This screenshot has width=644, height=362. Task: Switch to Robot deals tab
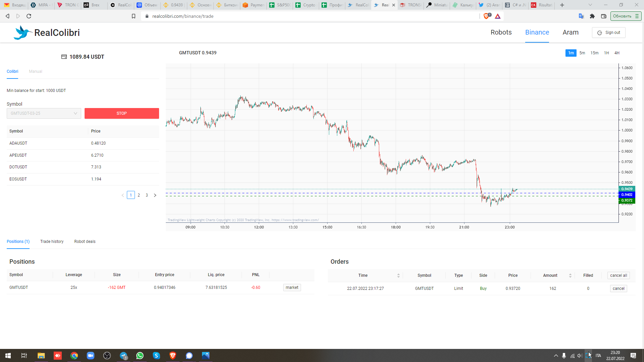click(x=85, y=242)
